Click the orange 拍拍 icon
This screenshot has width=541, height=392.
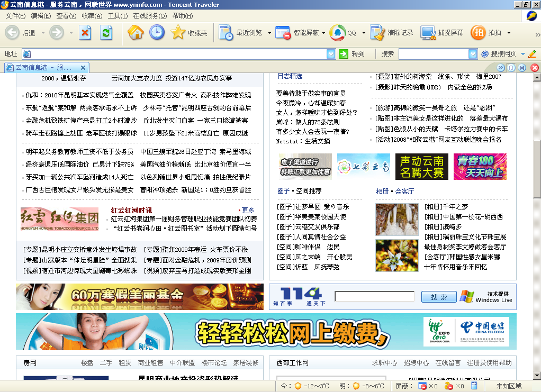tap(478, 33)
